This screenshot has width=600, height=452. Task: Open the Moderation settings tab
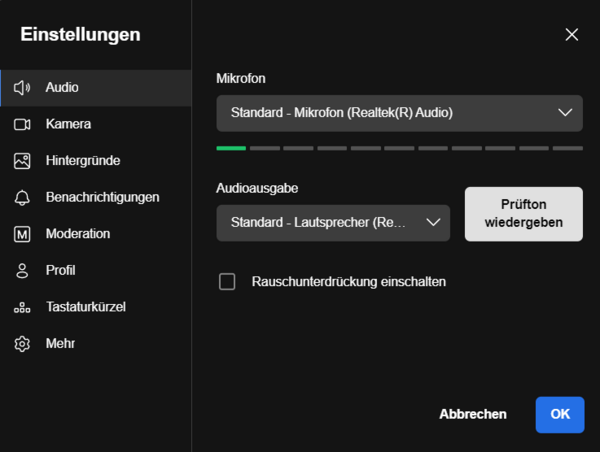point(96,234)
